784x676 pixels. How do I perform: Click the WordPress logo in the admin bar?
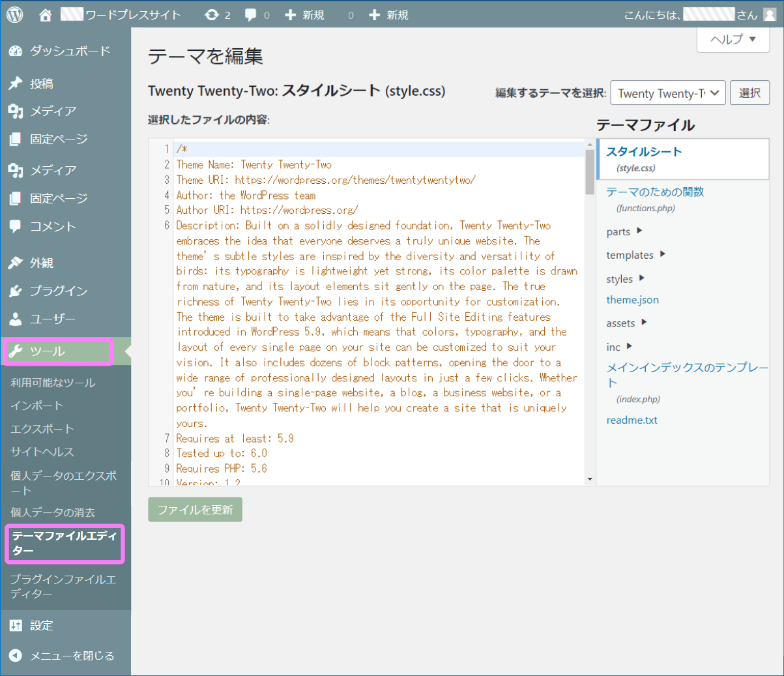coord(14,14)
